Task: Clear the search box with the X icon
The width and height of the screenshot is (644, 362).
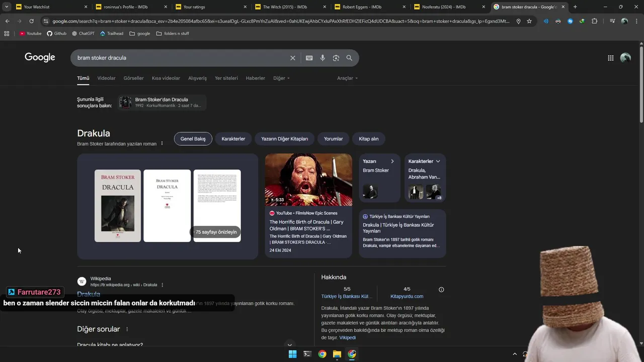Action: pos(292,58)
